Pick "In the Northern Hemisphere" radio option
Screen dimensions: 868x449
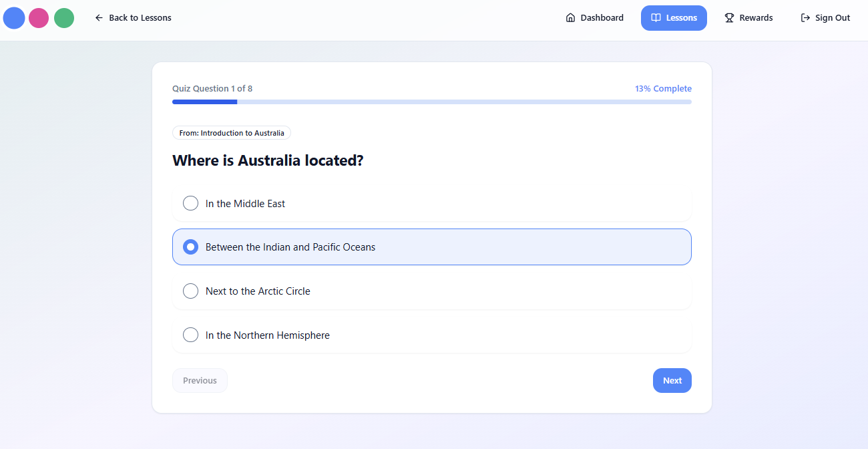coord(190,335)
